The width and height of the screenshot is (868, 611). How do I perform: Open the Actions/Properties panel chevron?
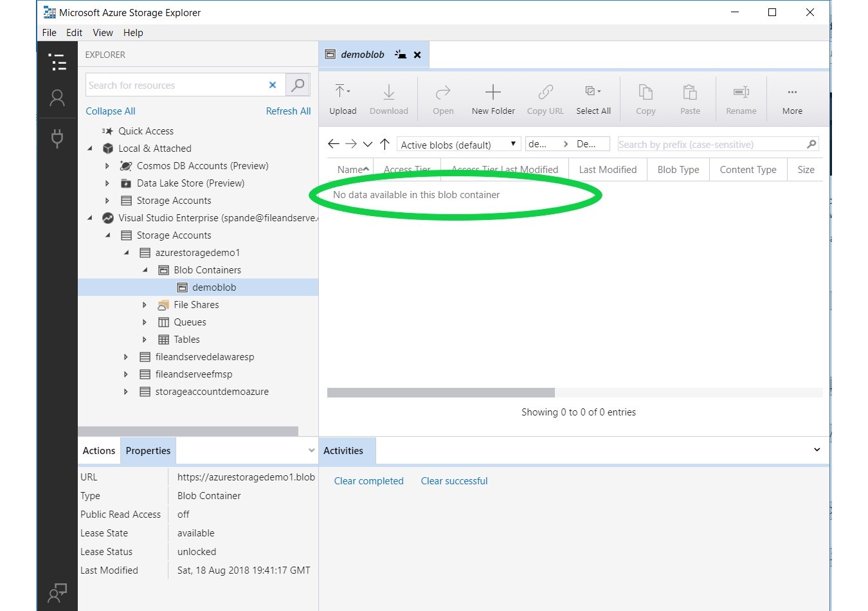coord(312,451)
